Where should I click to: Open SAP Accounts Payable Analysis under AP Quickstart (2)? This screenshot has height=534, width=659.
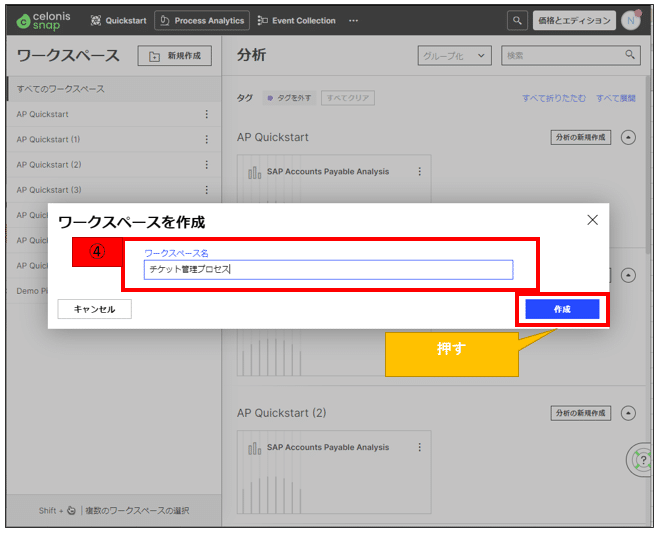(328, 447)
